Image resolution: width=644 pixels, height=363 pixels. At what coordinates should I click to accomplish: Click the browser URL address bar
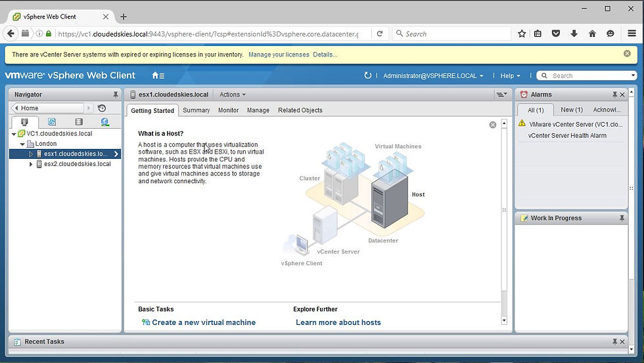coord(208,34)
